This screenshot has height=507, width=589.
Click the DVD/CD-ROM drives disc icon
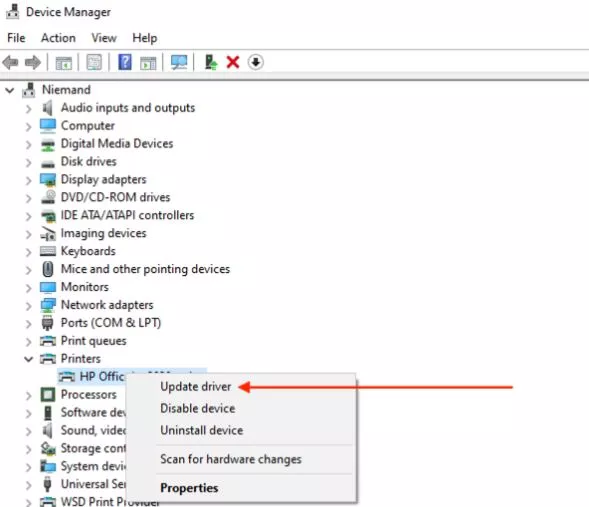point(48,197)
